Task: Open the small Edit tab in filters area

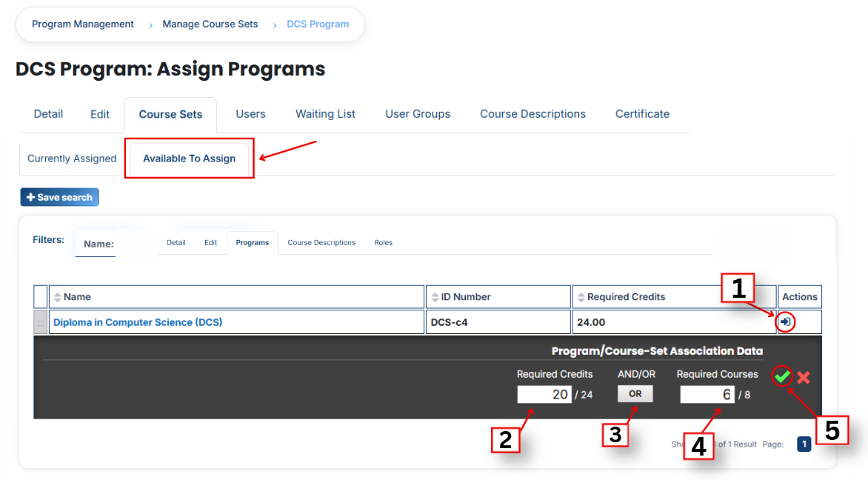Action: tap(210, 242)
